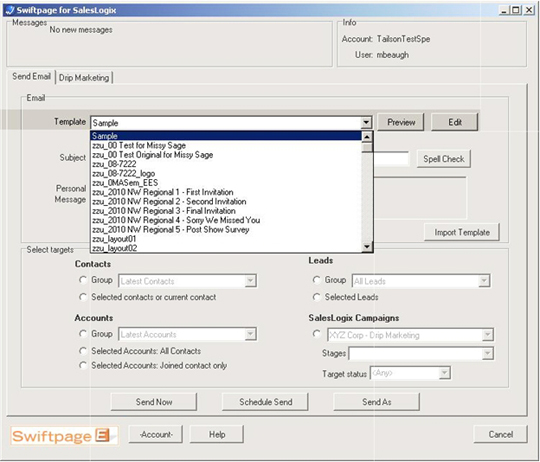540x462 pixels.
Task: Choose 'zzu_08-7222' template entry
Action: point(226,164)
